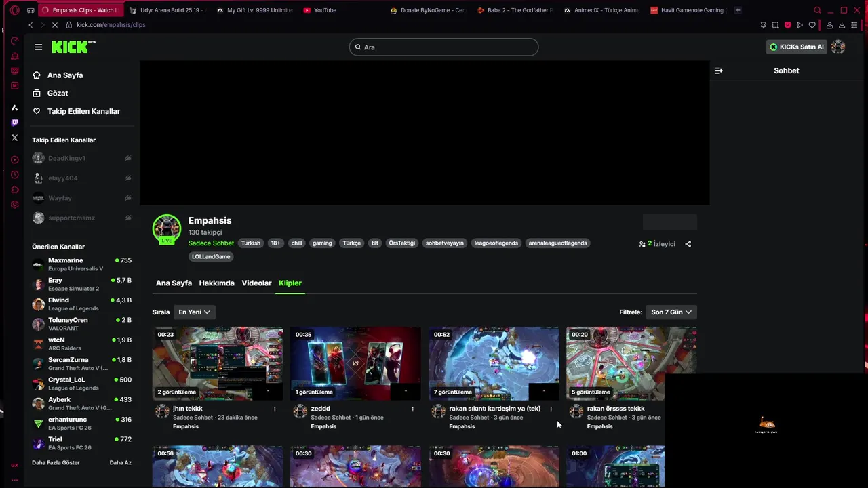The height and width of the screenshot is (488, 868).
Task: Open the heart bookmarks icon in the toolbar
Action: pyautogui.click(x=812, y=25)
